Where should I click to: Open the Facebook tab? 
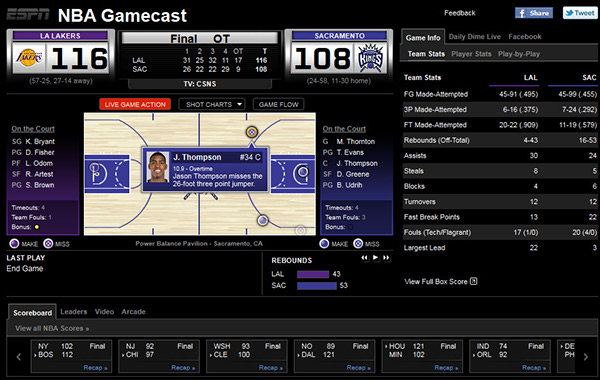click(525, 37)
